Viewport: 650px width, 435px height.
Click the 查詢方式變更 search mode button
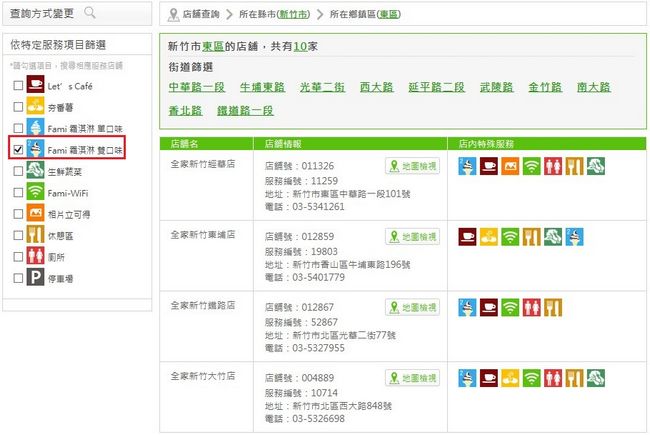pyautogui.click(x=77, y=13)
